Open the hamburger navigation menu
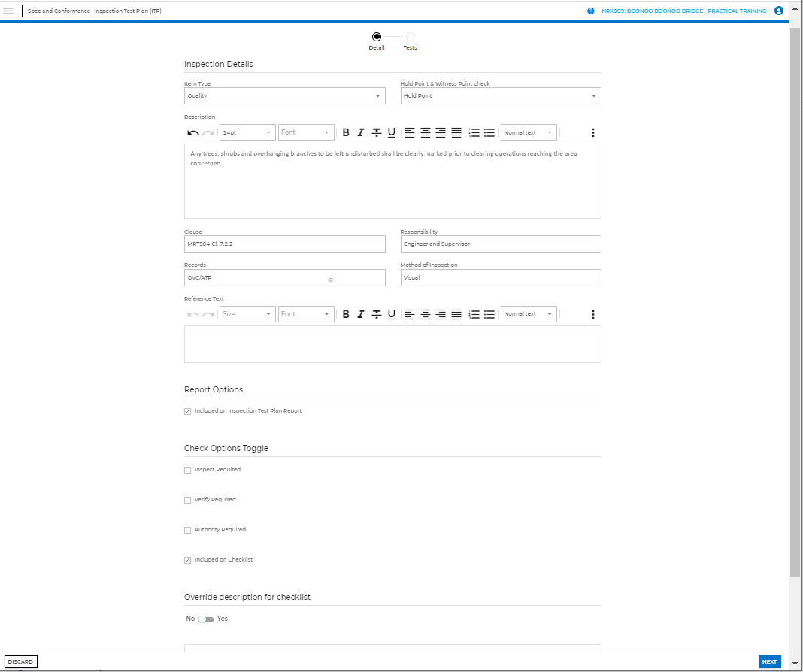This screenshot has width=803, height=672. (9, 11)
